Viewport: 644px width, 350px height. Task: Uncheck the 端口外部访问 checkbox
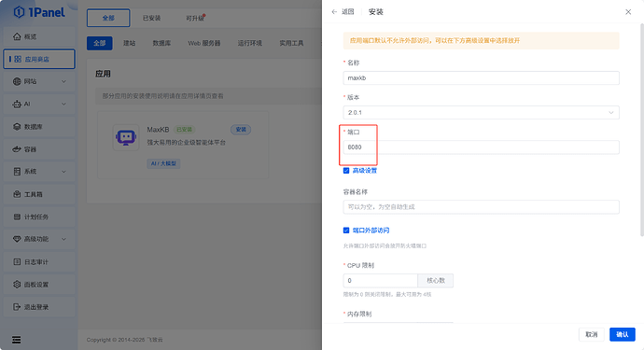(346, 231)
